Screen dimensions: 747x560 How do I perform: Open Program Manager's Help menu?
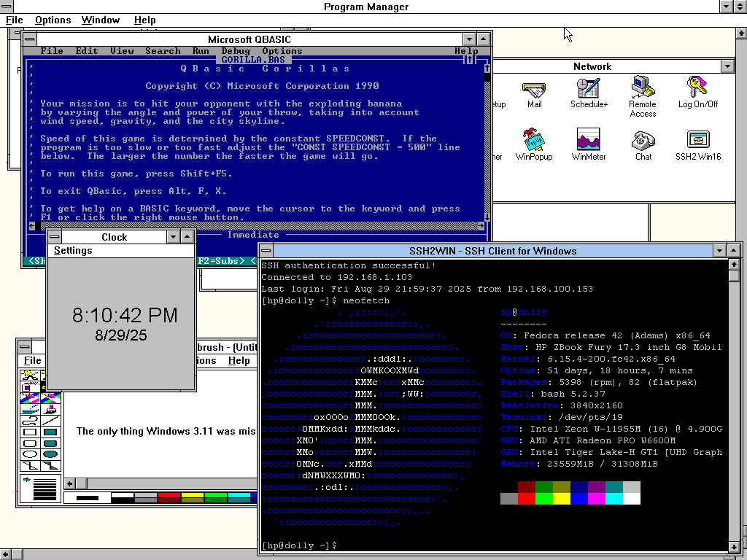(145, 20)
